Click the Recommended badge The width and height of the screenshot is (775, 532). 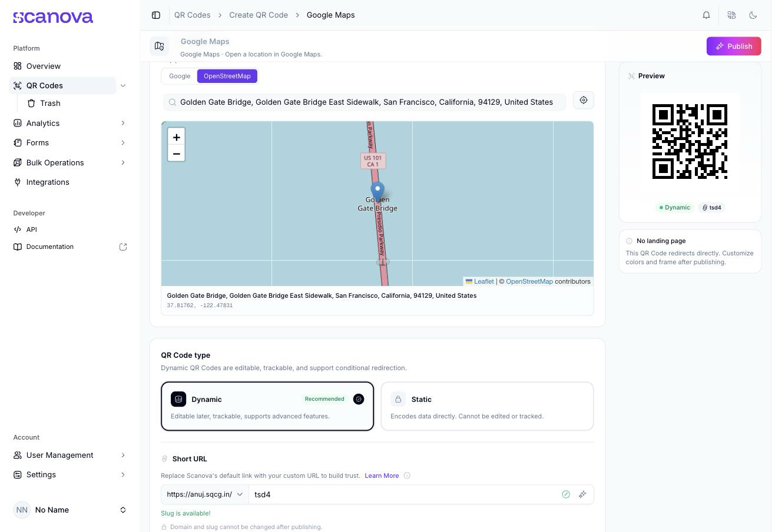pos(324,399)
